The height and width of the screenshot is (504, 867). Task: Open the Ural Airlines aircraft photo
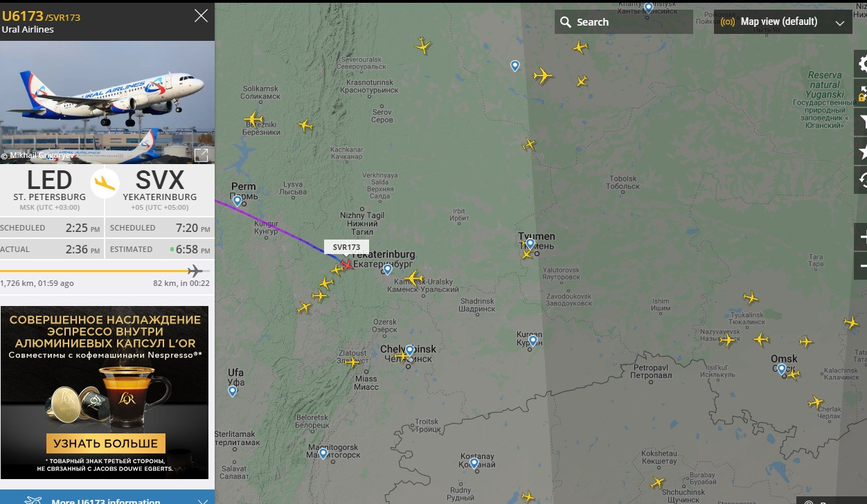(107, 102)
